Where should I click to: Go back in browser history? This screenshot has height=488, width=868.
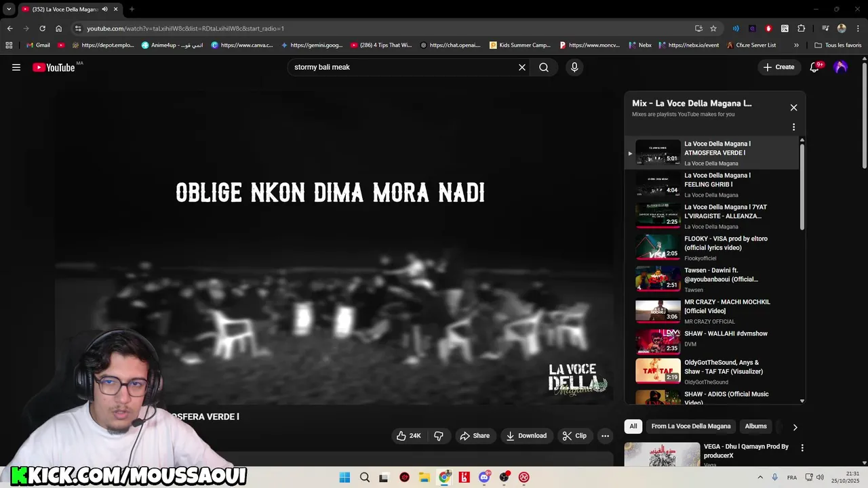[9, 28]
